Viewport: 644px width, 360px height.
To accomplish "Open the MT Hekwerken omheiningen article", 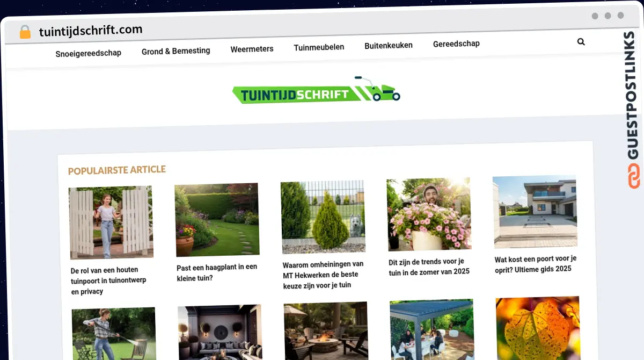I will pos(323,275).
